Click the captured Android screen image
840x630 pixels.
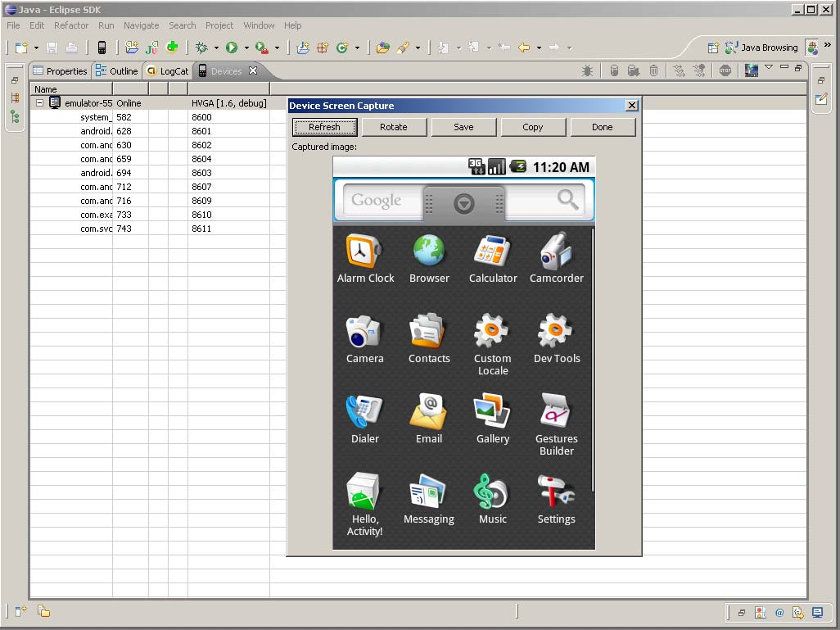point(464,353)
